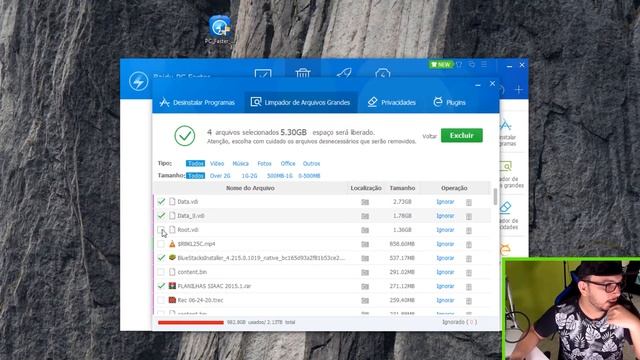Open the hamburger menu in back window
This screenshot has height=360, width=640.
(484, 64)
